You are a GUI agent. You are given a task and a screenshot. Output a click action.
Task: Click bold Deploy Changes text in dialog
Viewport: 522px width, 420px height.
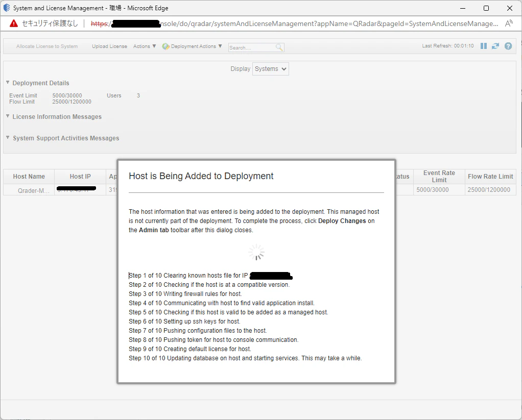(x=342, y=221)
